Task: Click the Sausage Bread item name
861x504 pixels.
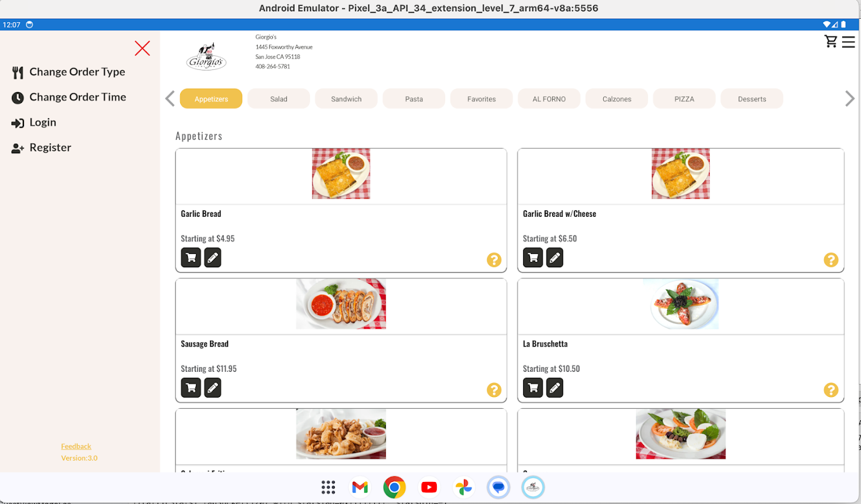Action: pyautogui.click(x=205, y=344)
